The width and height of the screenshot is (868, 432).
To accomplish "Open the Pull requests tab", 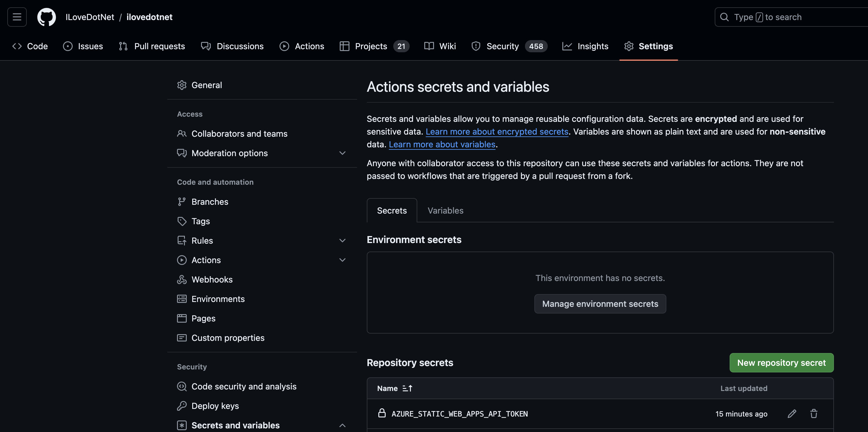I will [152, 46].
